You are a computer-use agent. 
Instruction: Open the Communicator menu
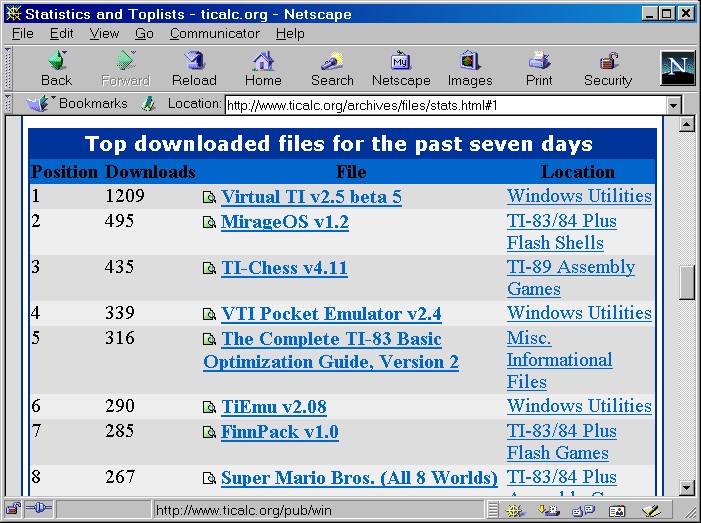(x=214, y=33)
